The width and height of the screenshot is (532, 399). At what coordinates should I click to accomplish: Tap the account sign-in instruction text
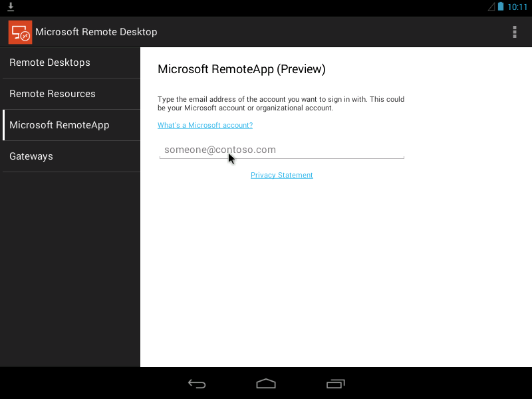(x=281, y=104)
